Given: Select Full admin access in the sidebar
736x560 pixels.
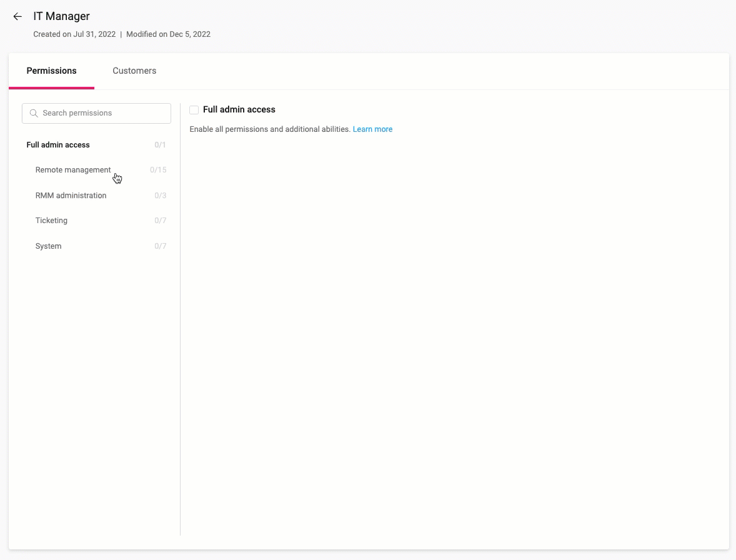Looking at the screenshot, I should click(58, 145).
